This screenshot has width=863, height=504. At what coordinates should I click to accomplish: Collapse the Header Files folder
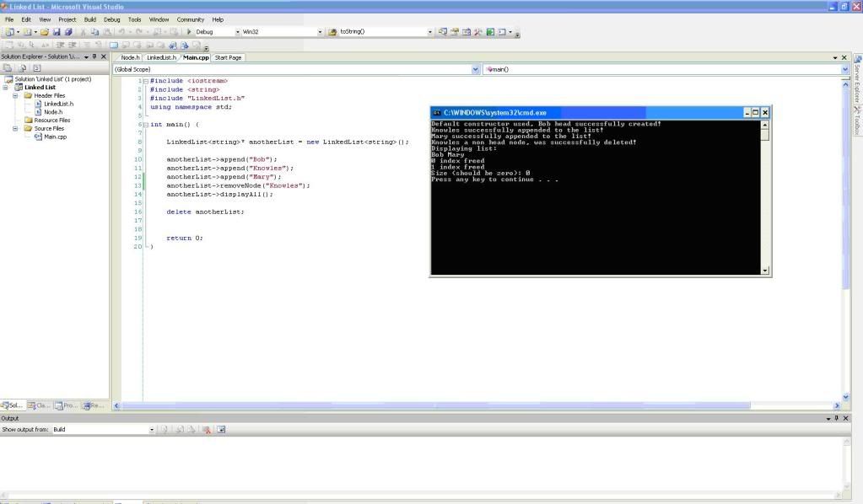(x=15, y=95)
